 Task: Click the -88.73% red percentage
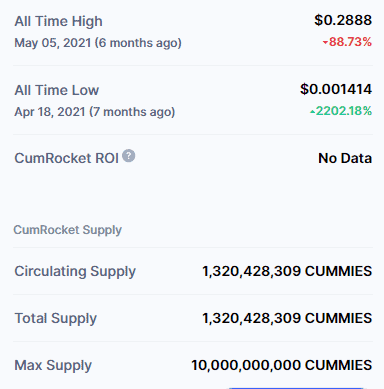click(347, 42)
